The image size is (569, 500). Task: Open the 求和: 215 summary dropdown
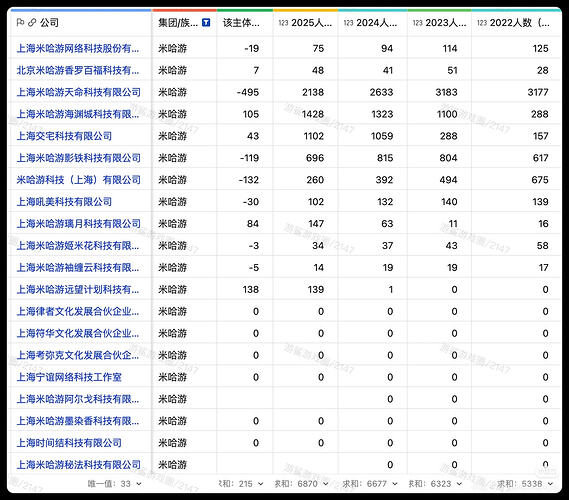pyautogui.click(x=241, y=484)
